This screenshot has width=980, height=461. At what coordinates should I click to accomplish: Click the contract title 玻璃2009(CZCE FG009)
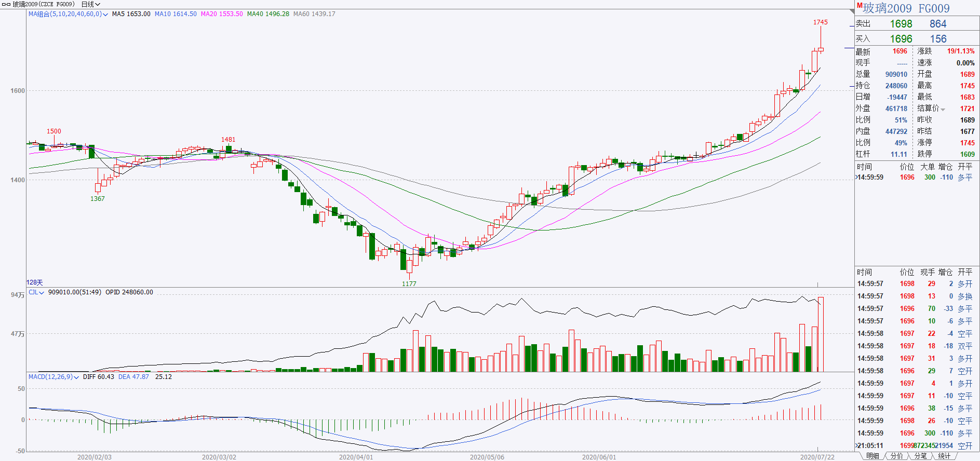click(x=44, y=4)
